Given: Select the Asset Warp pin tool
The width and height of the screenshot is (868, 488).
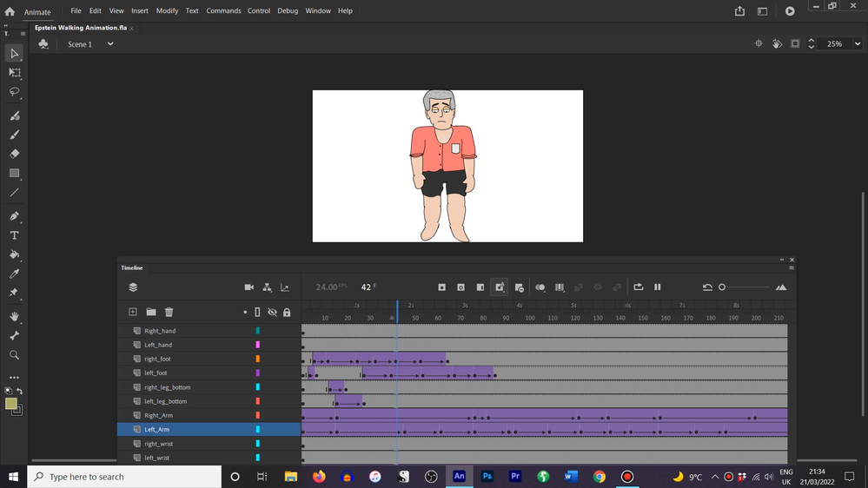Looking at the screenshot, I should pyautogui.click(x=15, y=292).
